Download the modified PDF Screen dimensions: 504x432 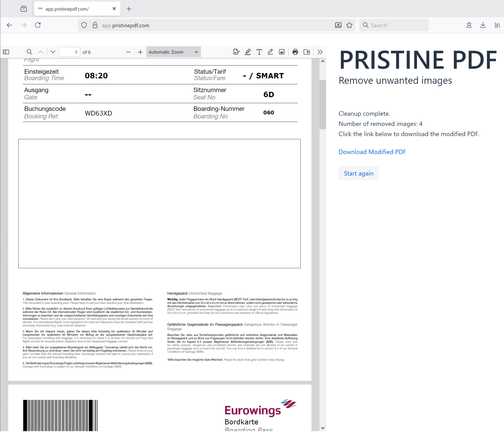point(372,152)
